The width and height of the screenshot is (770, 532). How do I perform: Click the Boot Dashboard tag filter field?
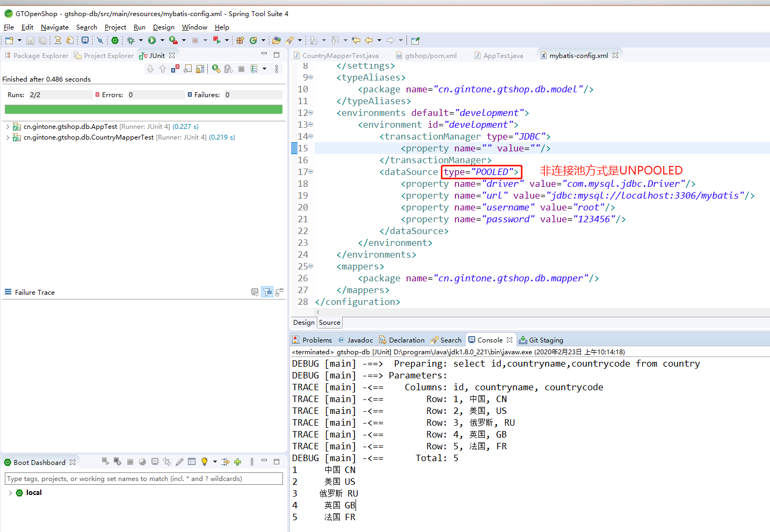(143, 478)
